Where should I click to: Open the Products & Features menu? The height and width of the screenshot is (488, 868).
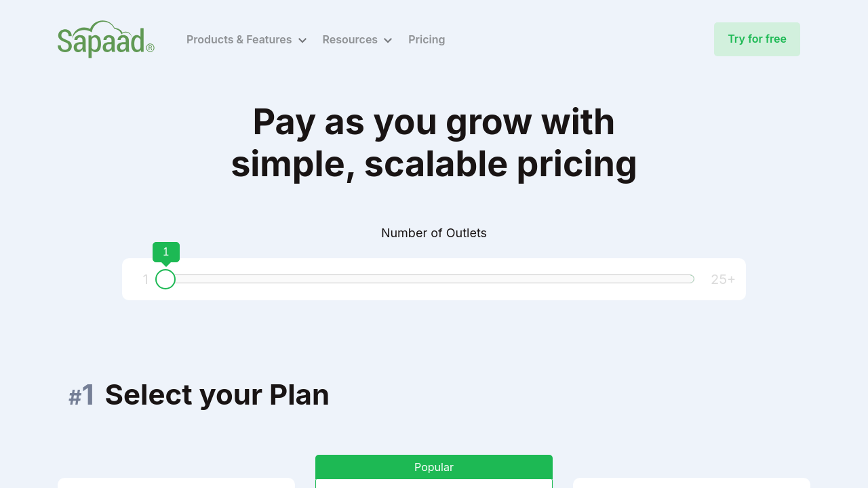pos(239,40)
